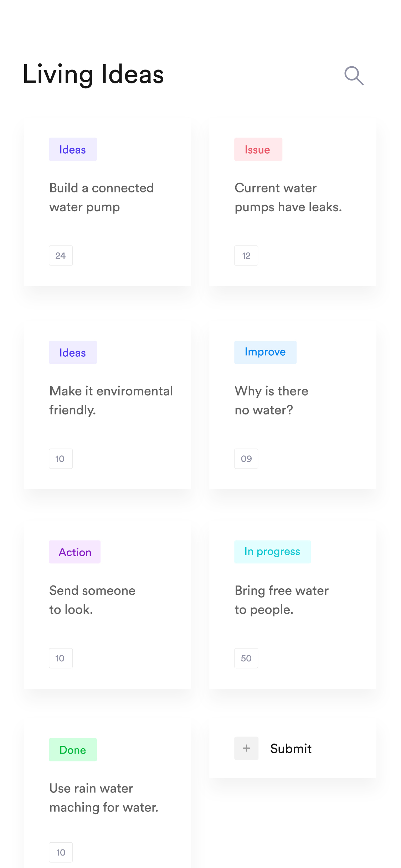This screenshot has width=401, height=868.
Task: Select the green Done tag
Action: click(x=73, y=750)
